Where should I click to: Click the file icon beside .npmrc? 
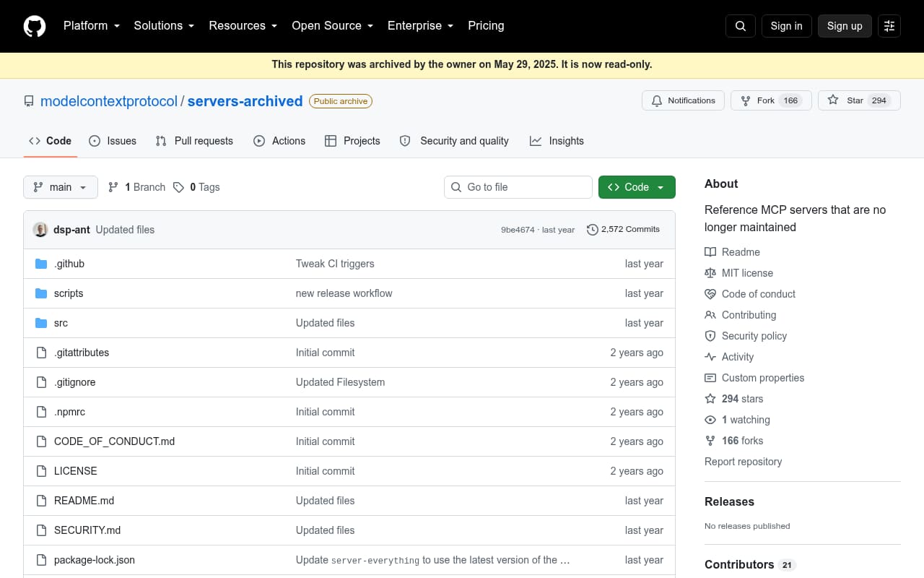(41, 412)
